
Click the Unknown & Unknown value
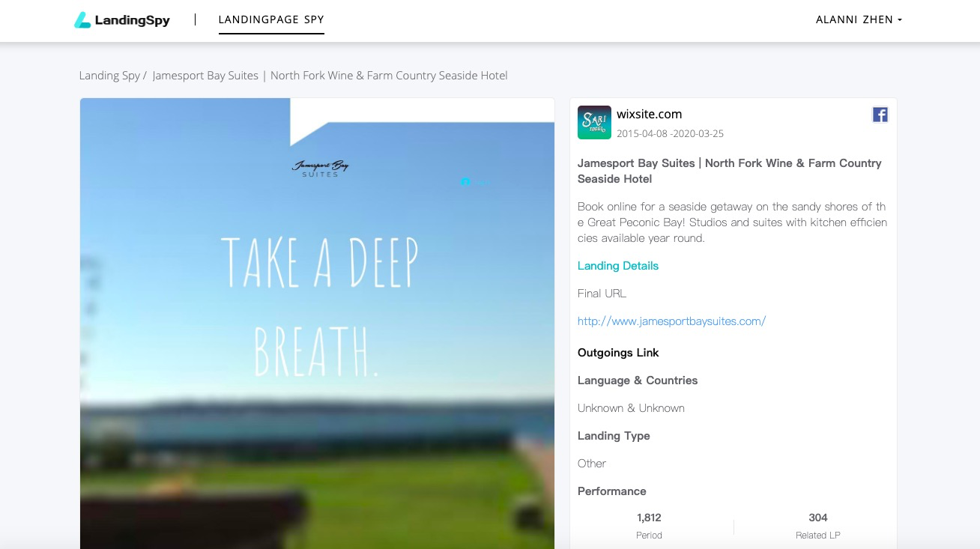(631, 408)
